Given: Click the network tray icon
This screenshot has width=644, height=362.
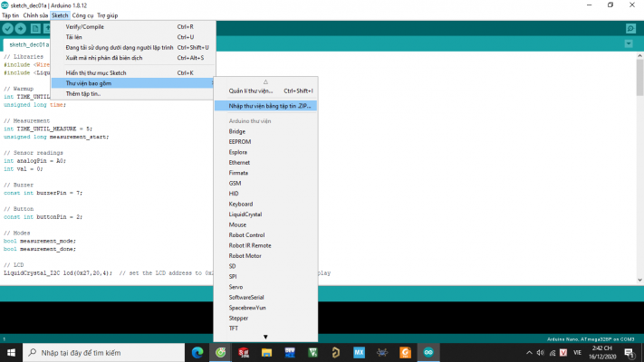Looking at the screenshot, I should click(x=552, y=353).
